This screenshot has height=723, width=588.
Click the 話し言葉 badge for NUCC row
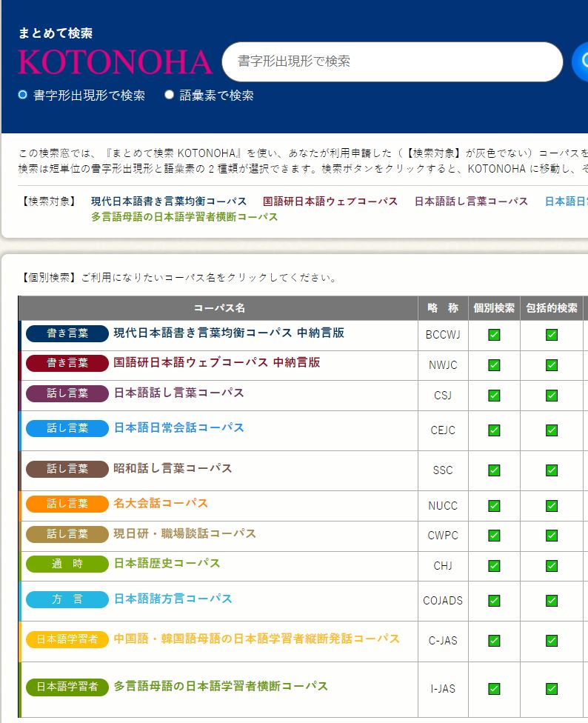pyautogui.click(x=67, y=504)
